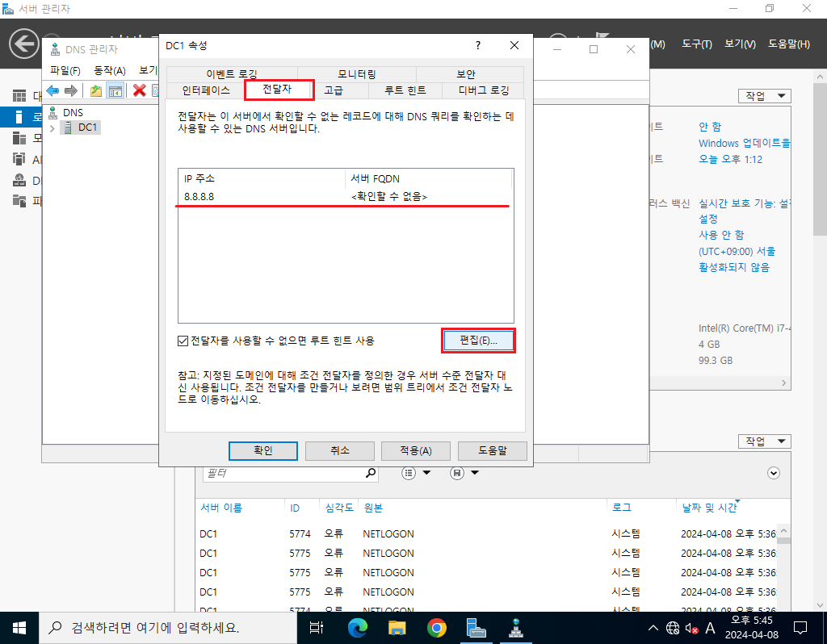Click red X delete icon in DNS toolbar
Screen dimensions: 827x644
click(139, 90)
